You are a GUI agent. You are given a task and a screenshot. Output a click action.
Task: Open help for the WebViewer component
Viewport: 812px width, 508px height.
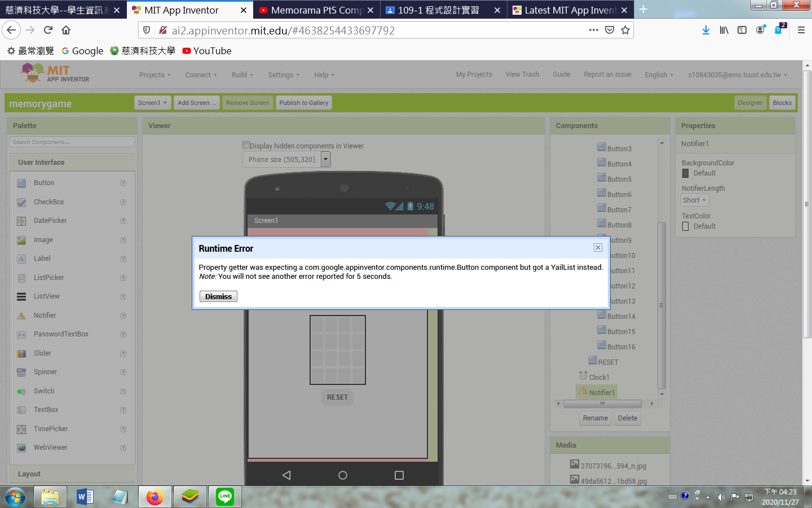[x=123, y=448]
